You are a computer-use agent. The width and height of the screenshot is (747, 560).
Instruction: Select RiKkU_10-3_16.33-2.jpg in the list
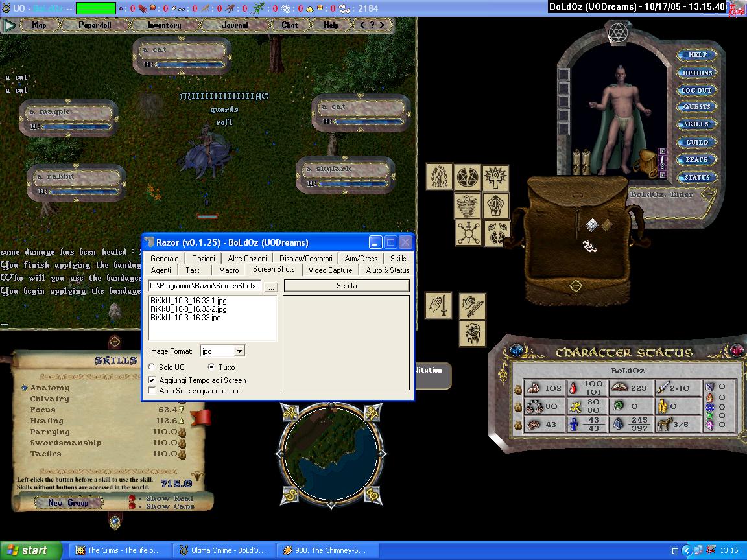coord(189,309)
